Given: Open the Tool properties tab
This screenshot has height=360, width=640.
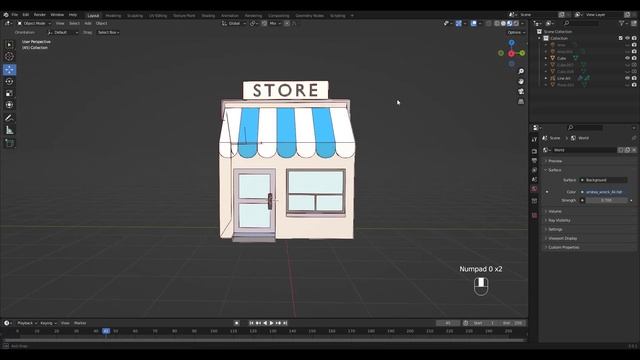Looking at the screenshot, I should click(534, 140).
